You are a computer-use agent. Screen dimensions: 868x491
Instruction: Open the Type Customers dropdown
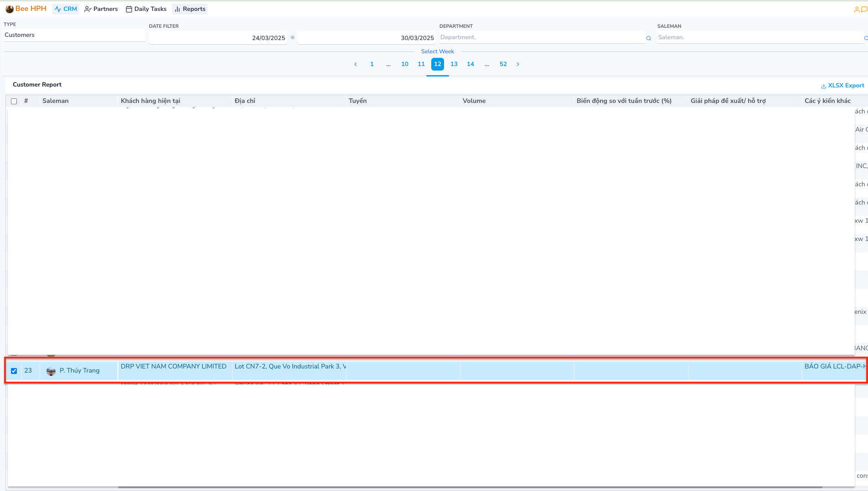(x=74, y=35)
